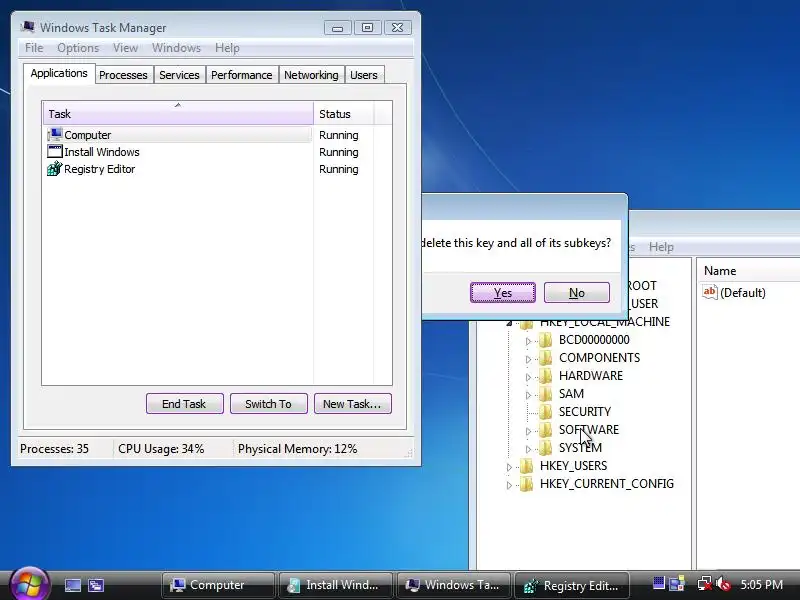
Task: Switch to the Performance tab
Action: point(241,75)
